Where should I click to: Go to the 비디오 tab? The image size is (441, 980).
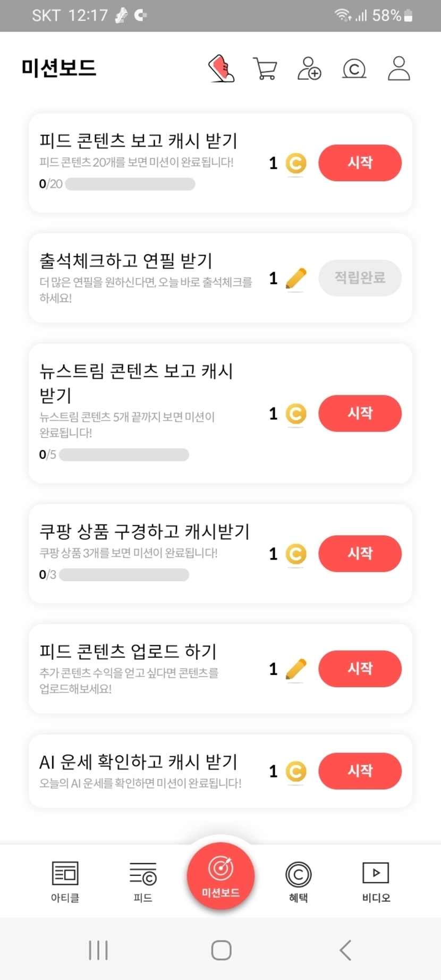click(376, 881)
